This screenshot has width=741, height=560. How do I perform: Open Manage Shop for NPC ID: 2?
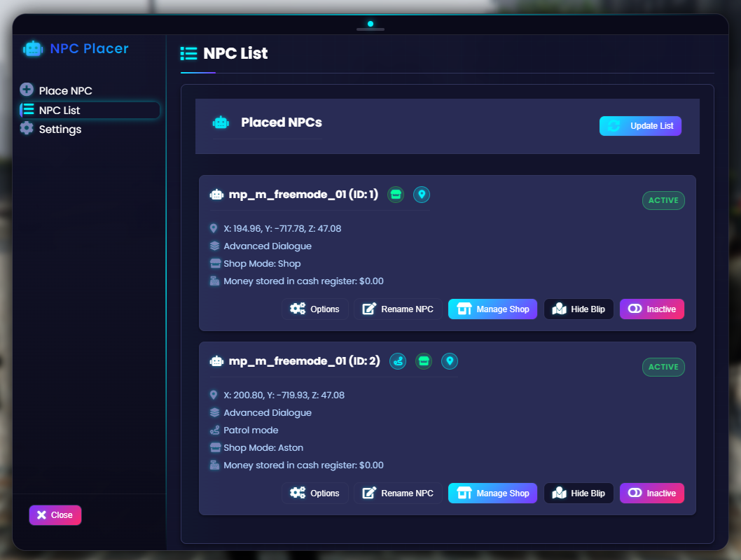492,493
